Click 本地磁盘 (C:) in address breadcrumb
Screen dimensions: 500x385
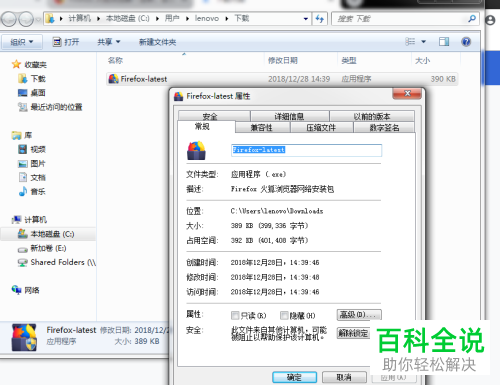point(128,18)
